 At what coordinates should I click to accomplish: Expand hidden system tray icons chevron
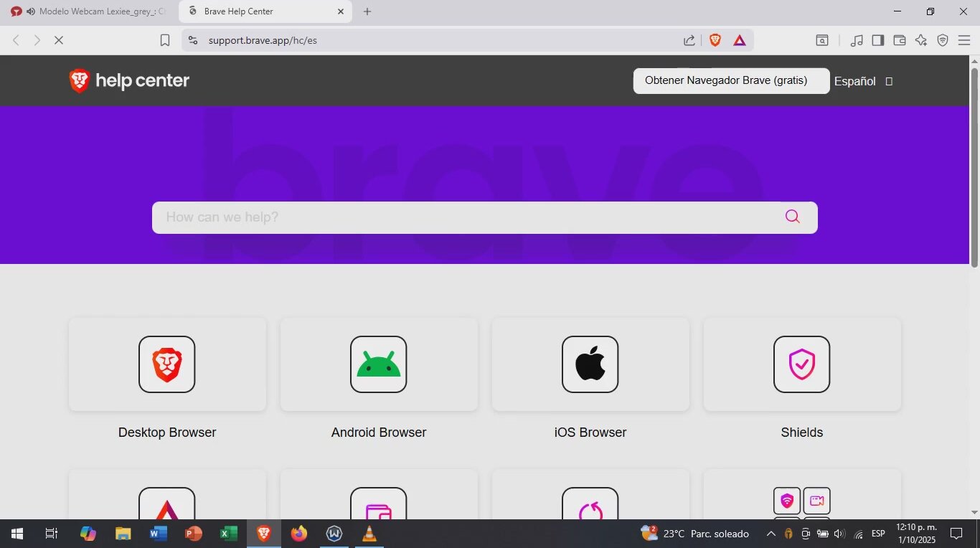[x=771, y=534]
